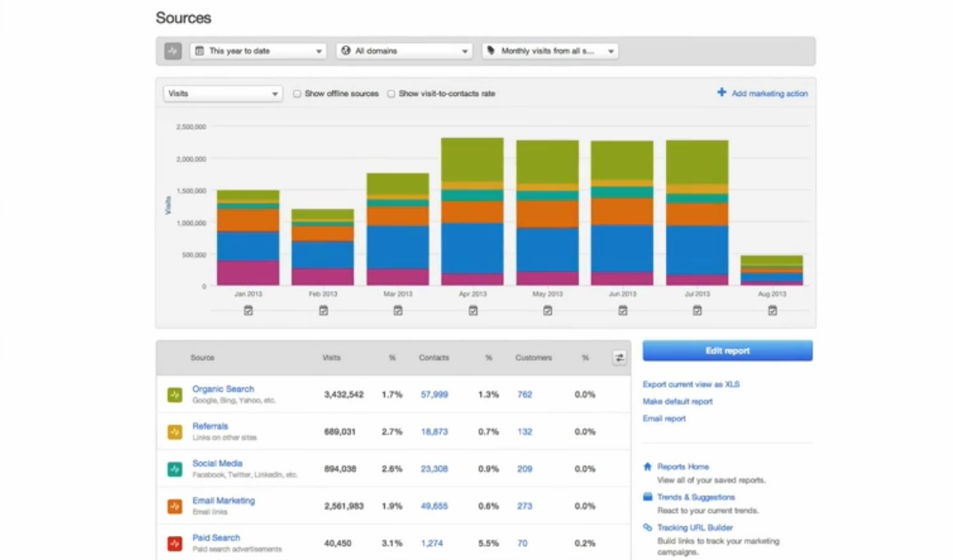Viewport: 953px width, 560px height.
Task: Click Referrals customers value 132
Action: [525, 432]
